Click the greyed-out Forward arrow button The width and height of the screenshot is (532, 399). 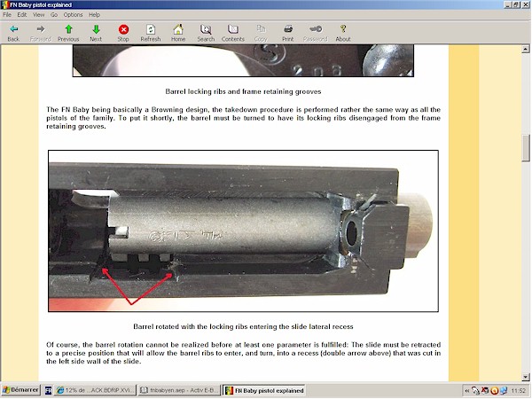(41, 33)
